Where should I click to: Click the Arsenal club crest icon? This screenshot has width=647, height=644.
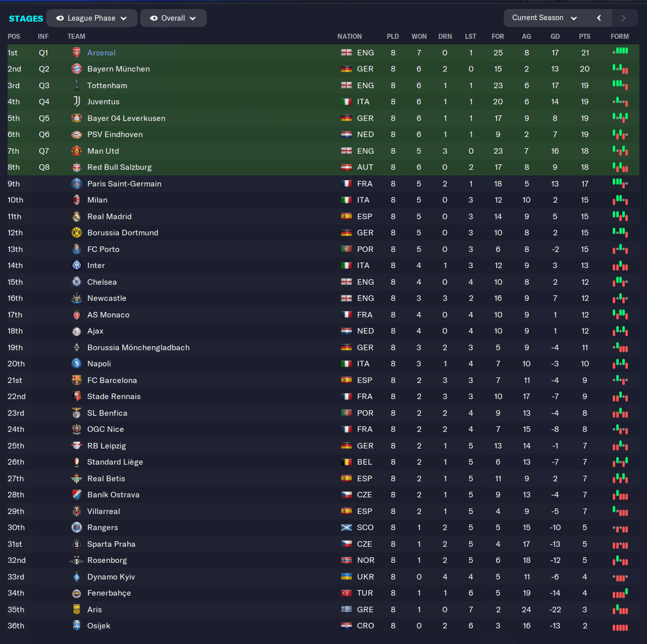coord(76,53)
